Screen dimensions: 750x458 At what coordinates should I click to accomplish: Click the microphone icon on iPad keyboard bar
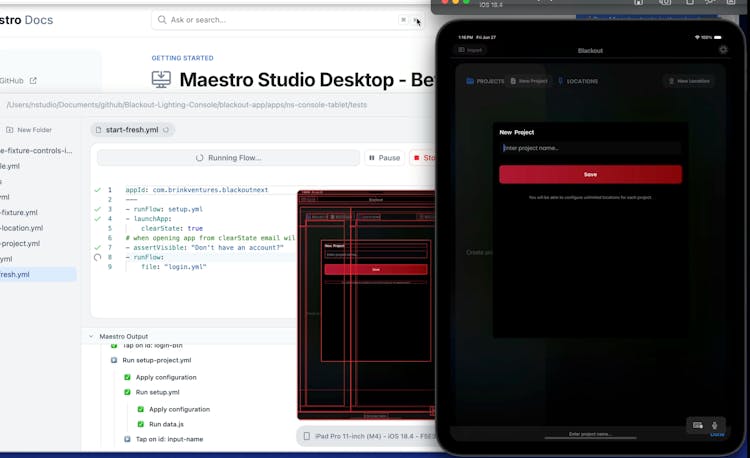(x=714, y=425)
